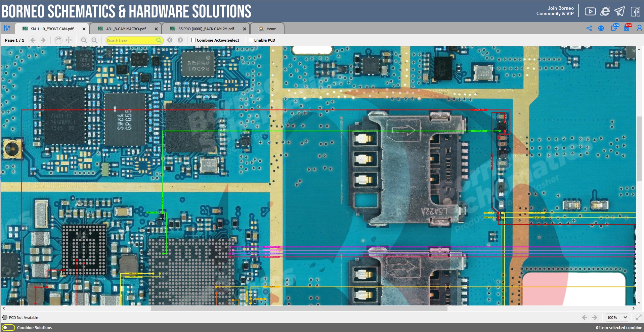
Task: Click the horizontal scrollbar right arrow
Action: [x=634, y=308]
